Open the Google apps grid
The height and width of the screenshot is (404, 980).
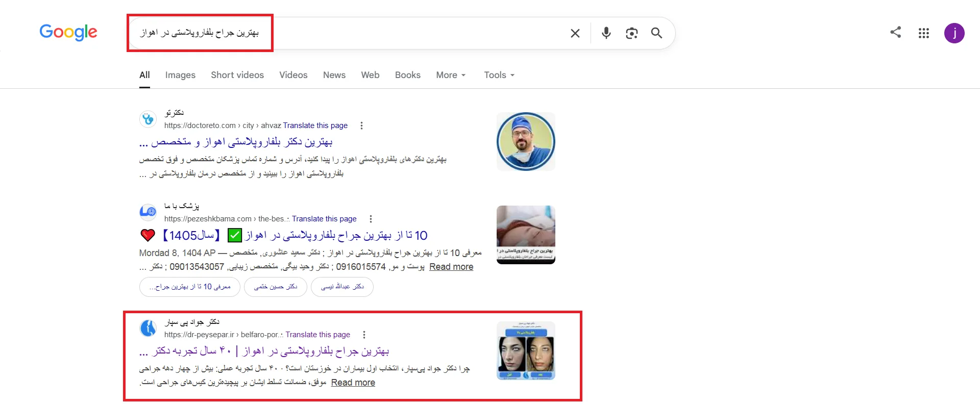point(923,33)
